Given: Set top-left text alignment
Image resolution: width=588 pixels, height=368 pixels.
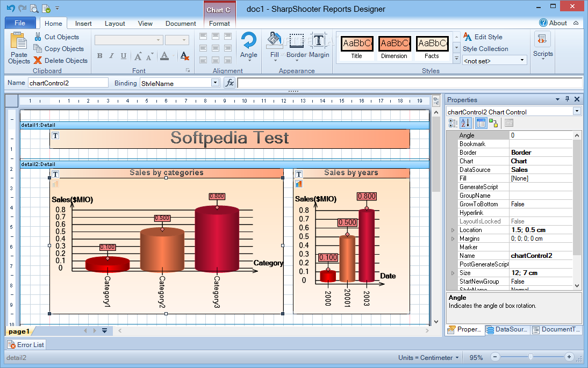Looking at the screenshot, I should (x=203, y=37).
